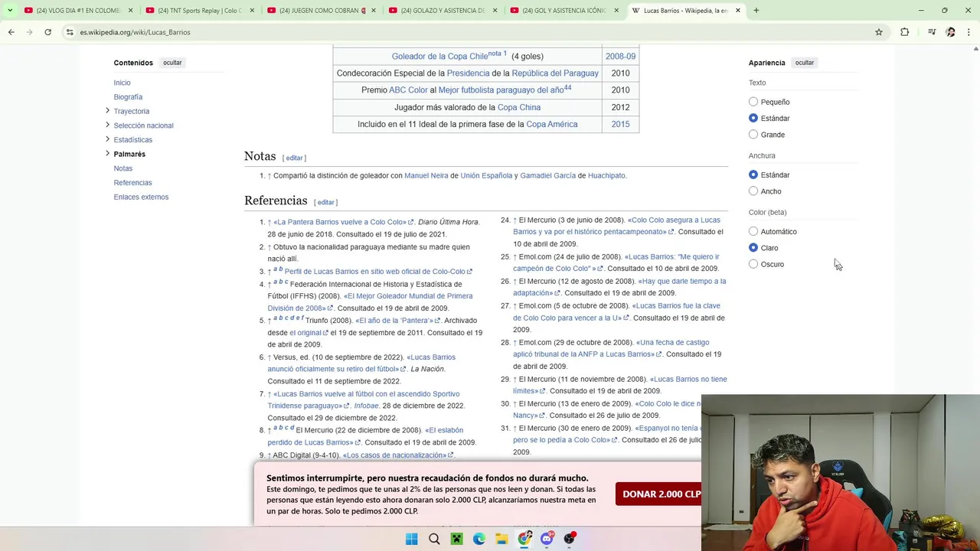Close the GOL Y ASISTENCIA ICÓNICA tab
Image resolution: width=980 pixels, height=551 pixels.
tap(616, 11)
